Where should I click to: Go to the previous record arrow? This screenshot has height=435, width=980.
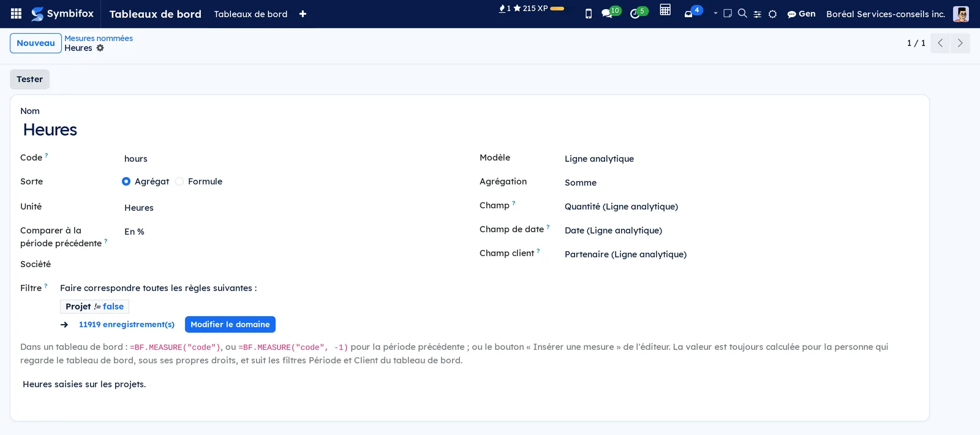pos(940,43)
